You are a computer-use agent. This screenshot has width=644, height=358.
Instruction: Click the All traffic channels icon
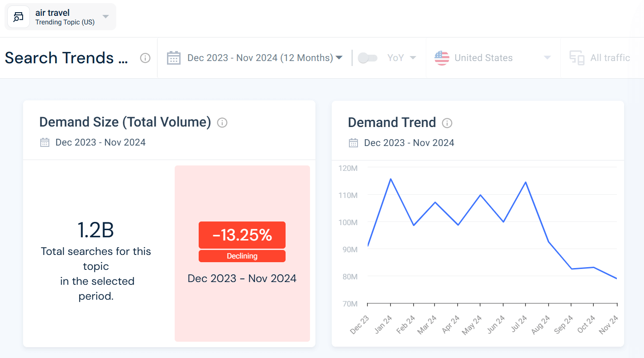(x=577, y=57)
